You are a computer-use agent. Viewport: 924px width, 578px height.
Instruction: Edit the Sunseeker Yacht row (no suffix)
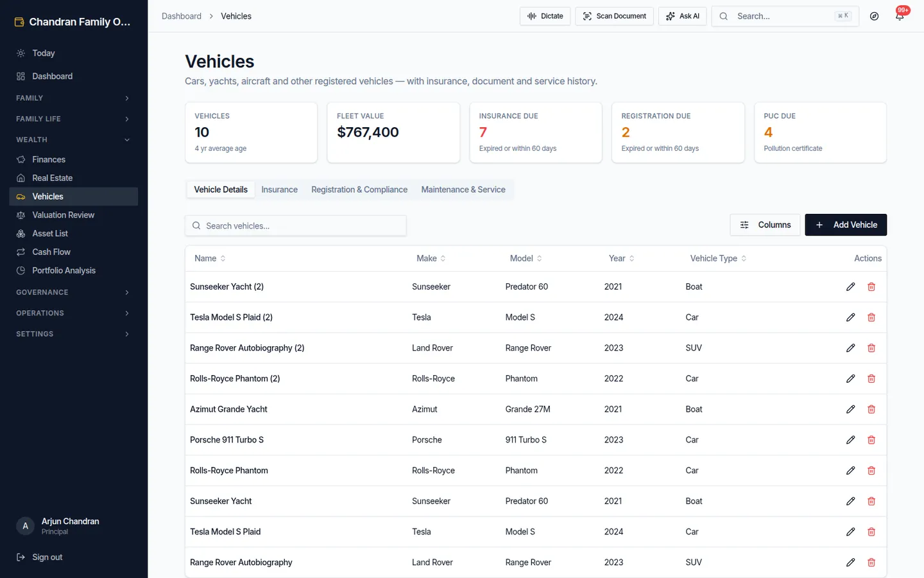click(x=850, y=501)
